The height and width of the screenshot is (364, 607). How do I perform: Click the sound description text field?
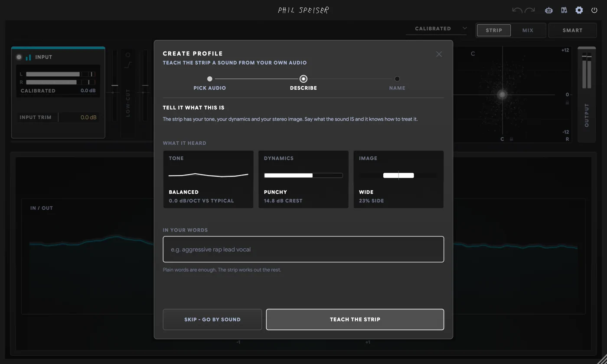(x=303, y=249)
